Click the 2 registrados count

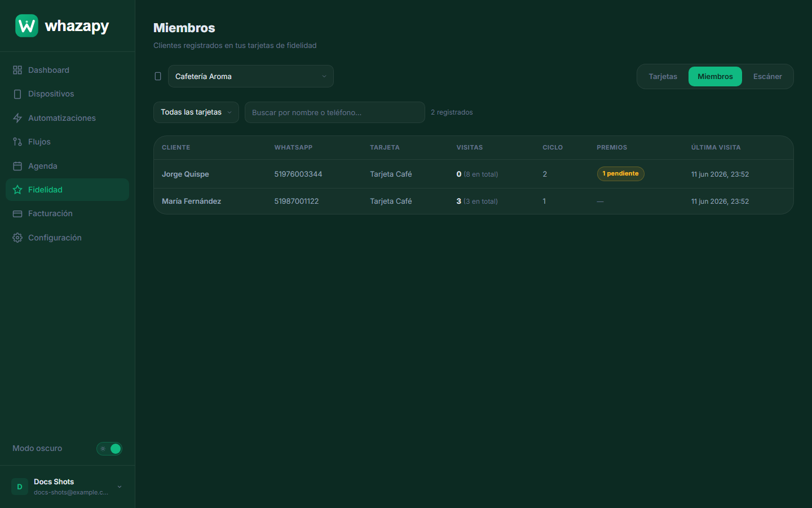click(x=452, y=112)
